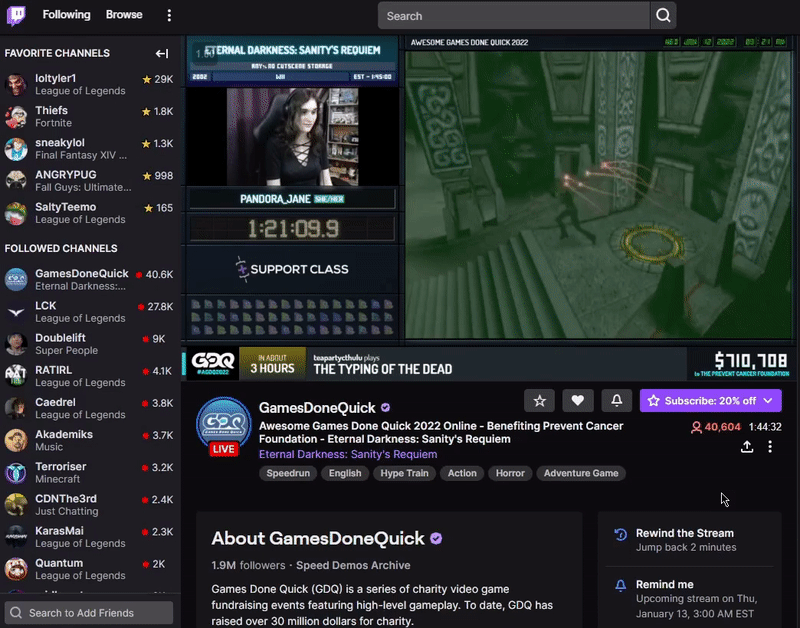Image resolution: width=800 pixels, height=628 pixels.
Task: Select the Horror tag
Action: [x=510, y=473]
